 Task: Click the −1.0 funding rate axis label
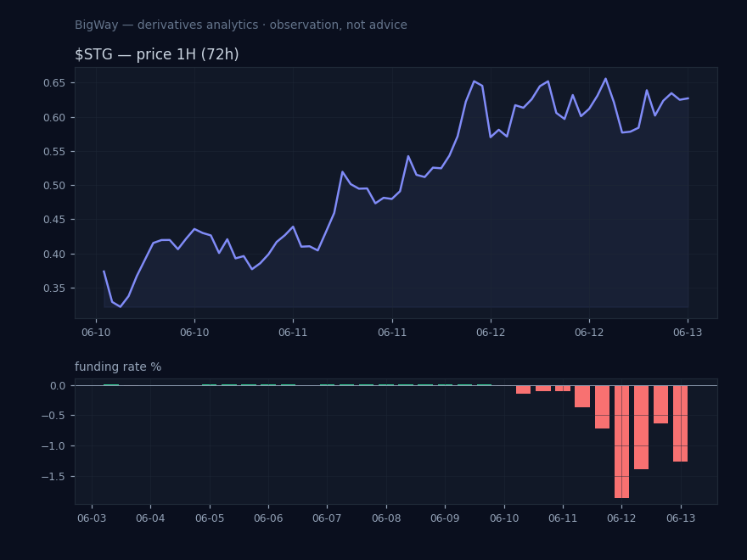(x=53, y=446)
